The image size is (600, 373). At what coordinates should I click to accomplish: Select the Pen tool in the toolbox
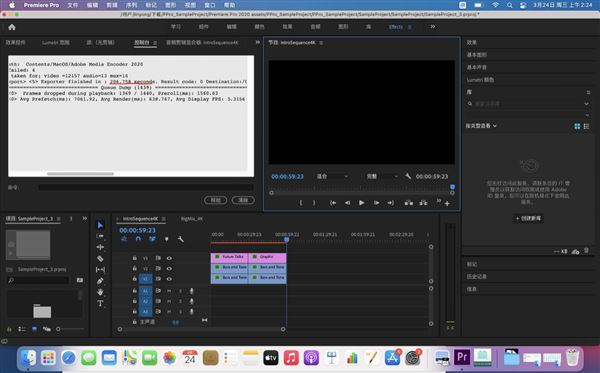point(100,281)
